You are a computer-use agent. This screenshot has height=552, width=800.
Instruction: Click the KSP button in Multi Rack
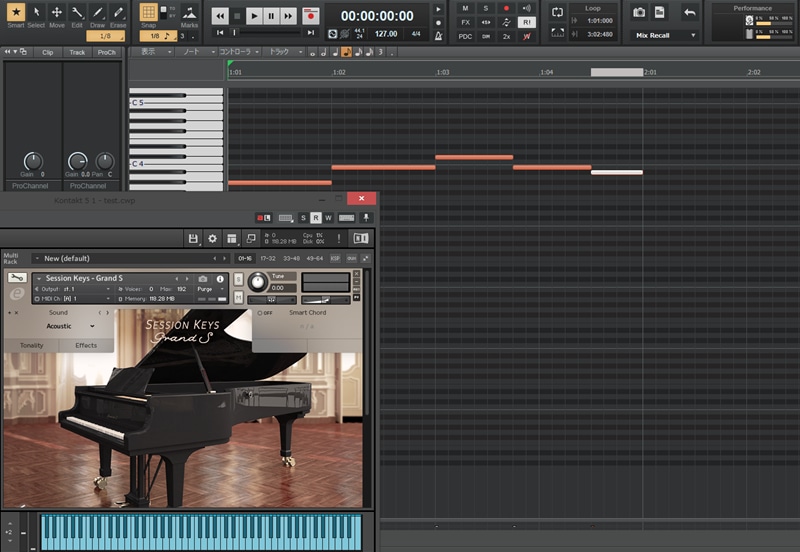coord(335,258)
